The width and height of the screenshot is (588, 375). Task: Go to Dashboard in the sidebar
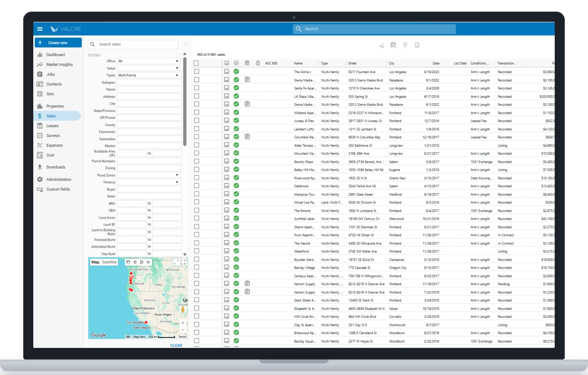pos(55,55)
